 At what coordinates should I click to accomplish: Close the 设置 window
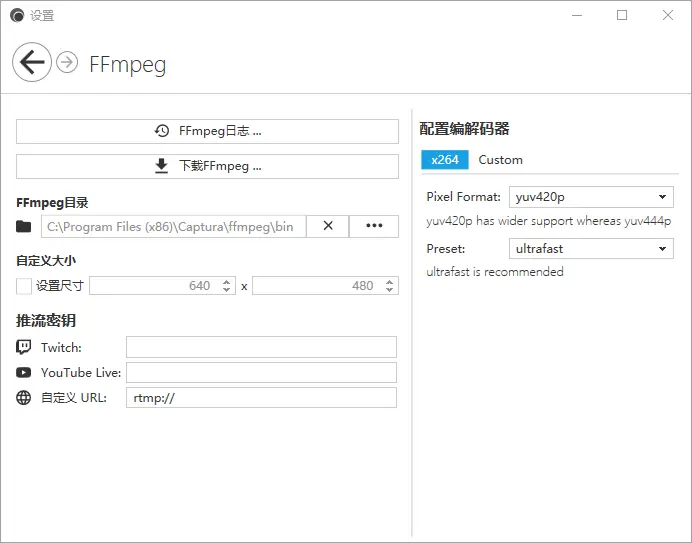668,15
